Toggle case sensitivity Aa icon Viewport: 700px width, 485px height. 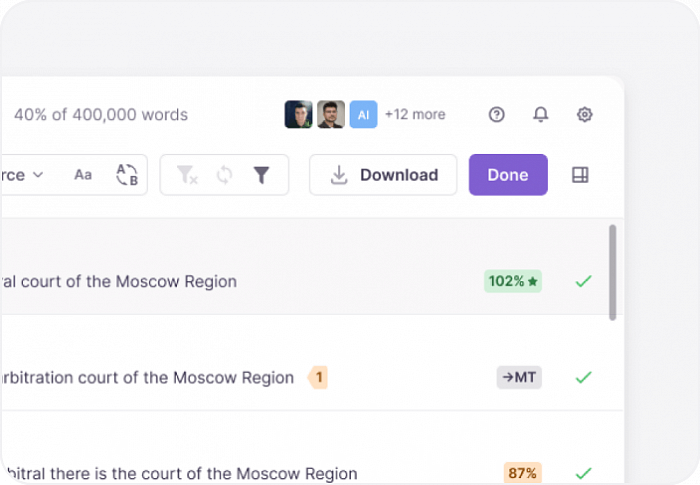pos(83,175)
